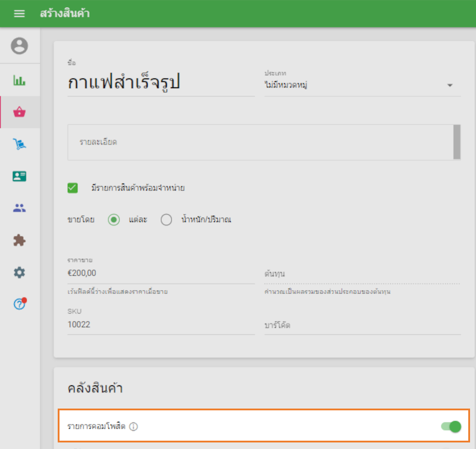
Task: Click the description box scrollbar
Action: point(457,141)
